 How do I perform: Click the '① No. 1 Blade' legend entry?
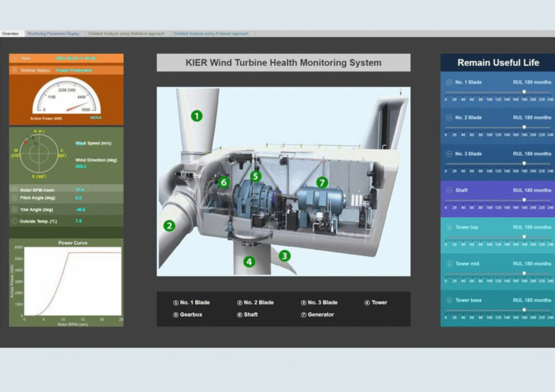pos(191,303)
